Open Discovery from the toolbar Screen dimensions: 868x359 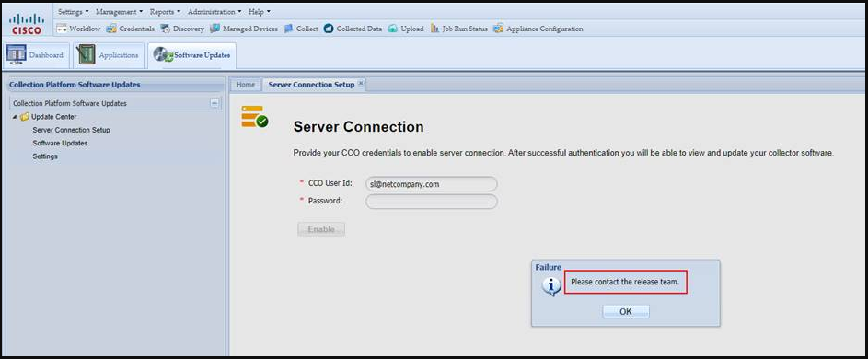[x=182, y=29]
